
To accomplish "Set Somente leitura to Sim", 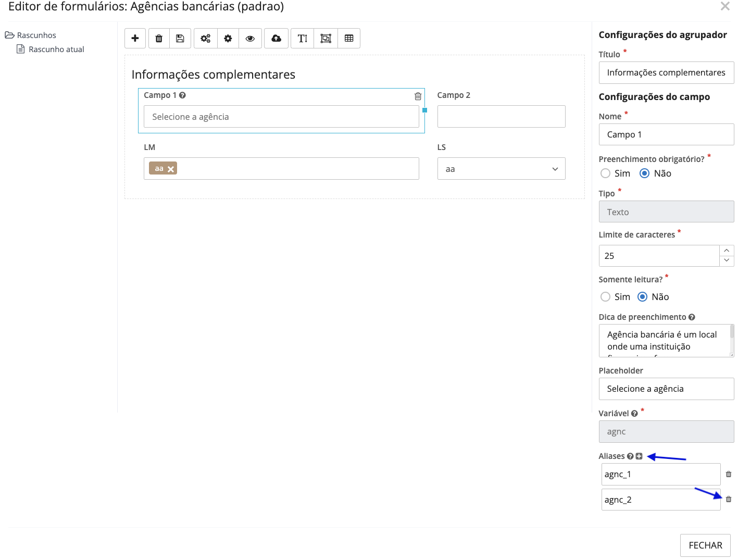I will [x=605, y=296].
